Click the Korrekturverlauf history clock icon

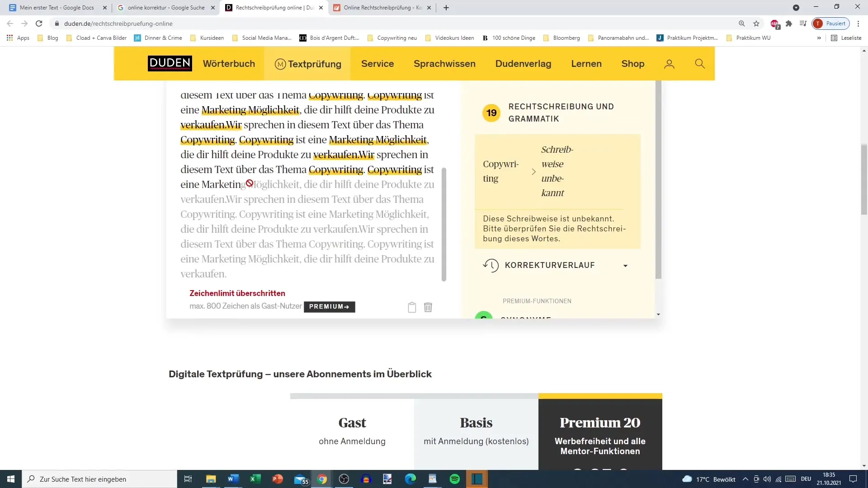pos(491,265)
